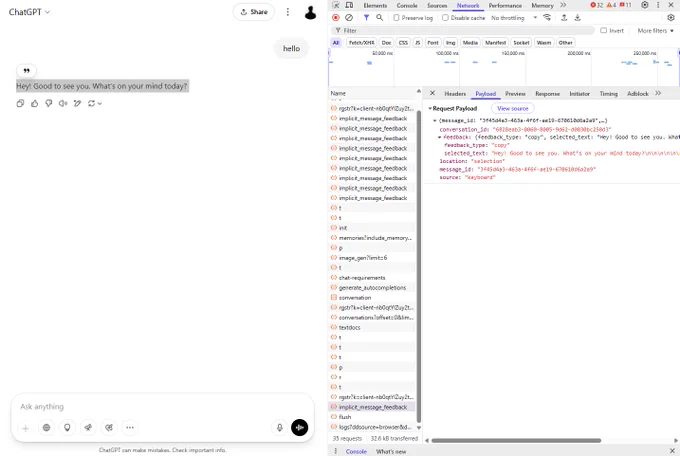Clear the network log
This screenshot has height=456, width=680.
[349, 18]
